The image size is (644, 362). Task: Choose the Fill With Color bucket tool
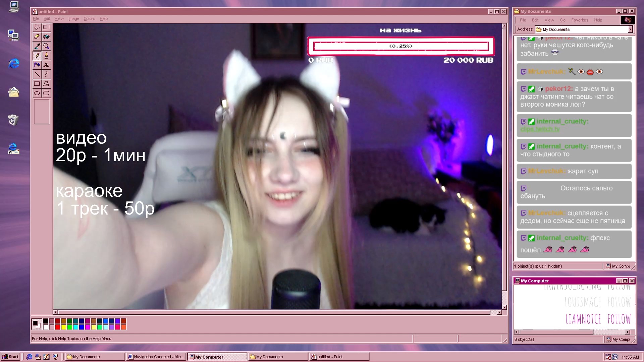46,37
